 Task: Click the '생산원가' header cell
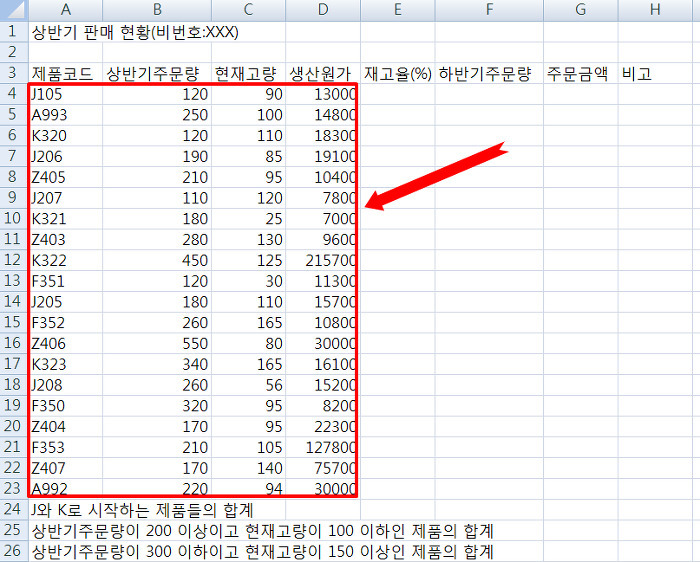[x=323, y=73]
